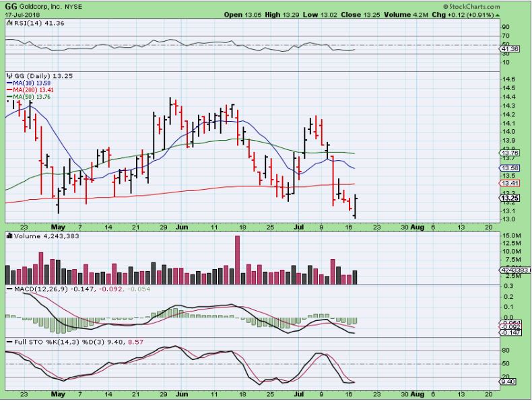Click the tallest volume spike bar

237,260
